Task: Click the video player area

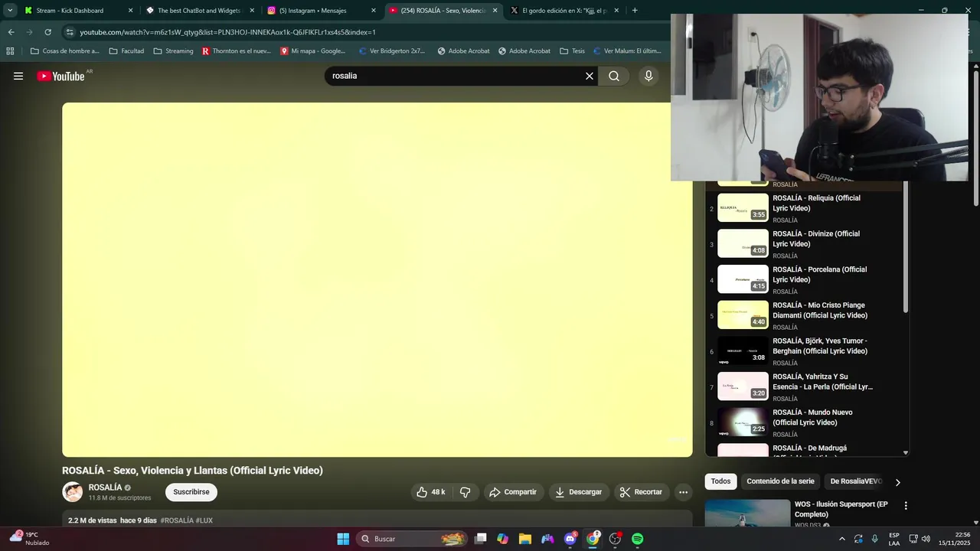Action: [377, 280]
